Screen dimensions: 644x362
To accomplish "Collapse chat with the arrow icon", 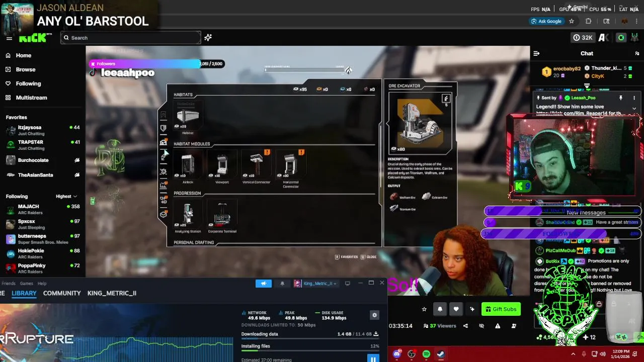I will 536,53.
